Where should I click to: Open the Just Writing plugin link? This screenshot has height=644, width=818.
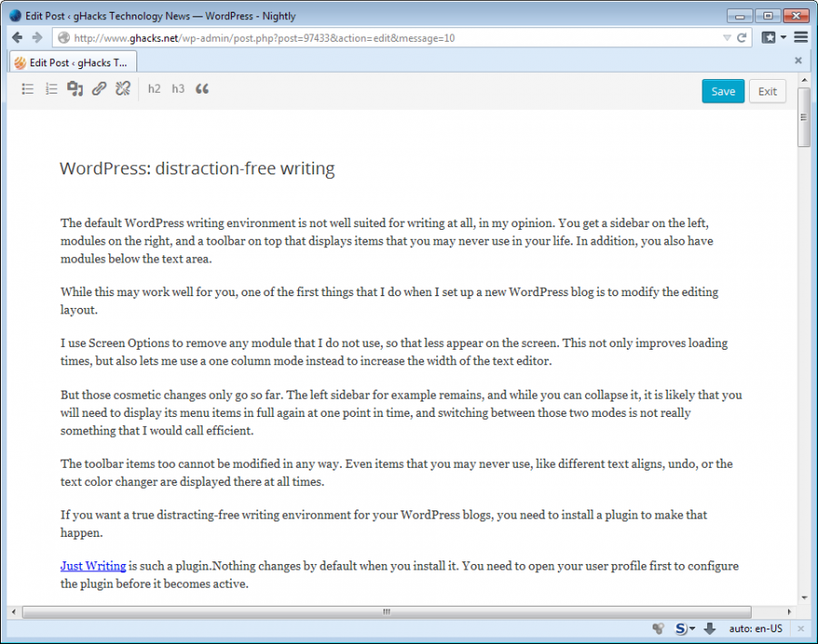92,565
